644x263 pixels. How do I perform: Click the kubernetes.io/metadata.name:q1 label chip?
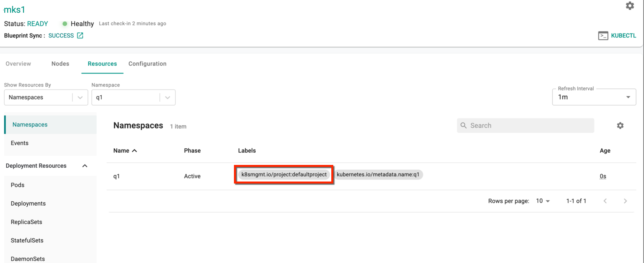pos(378,174)
